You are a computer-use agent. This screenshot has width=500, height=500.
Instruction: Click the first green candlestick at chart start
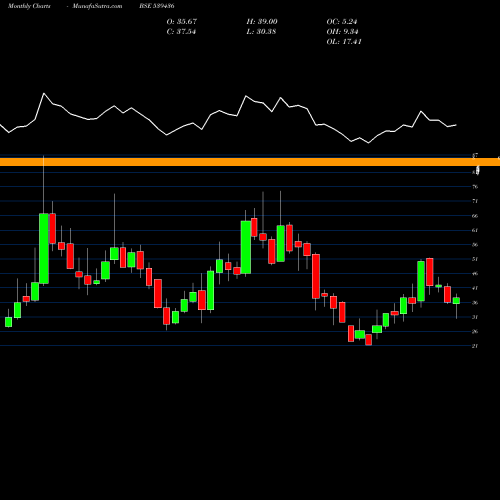pos(8,322)
